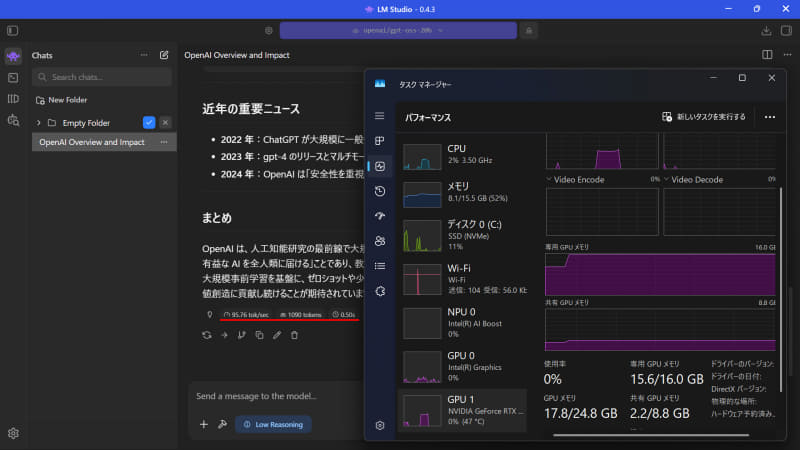Click the New Folder button
The image size is (800, 450).
coord(61,100)
